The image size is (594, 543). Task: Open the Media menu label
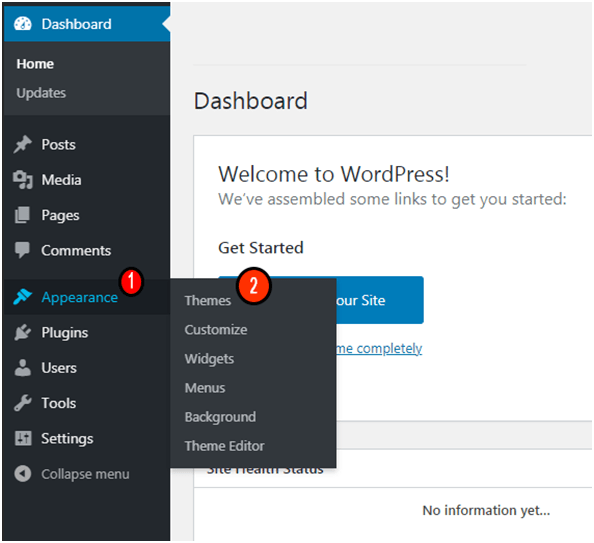point(61,180)
